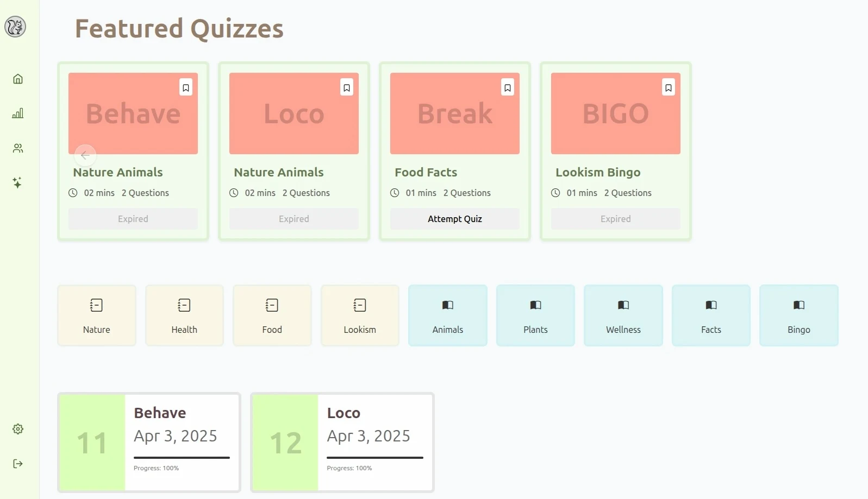Click the left arrow carousel button

pyautogui.click(x=85, y=155)
